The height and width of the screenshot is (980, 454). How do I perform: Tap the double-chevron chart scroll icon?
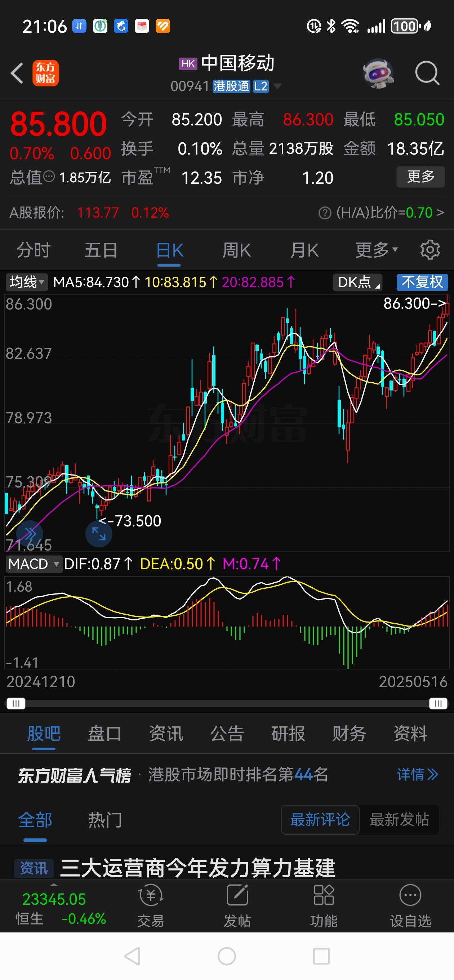30,534
